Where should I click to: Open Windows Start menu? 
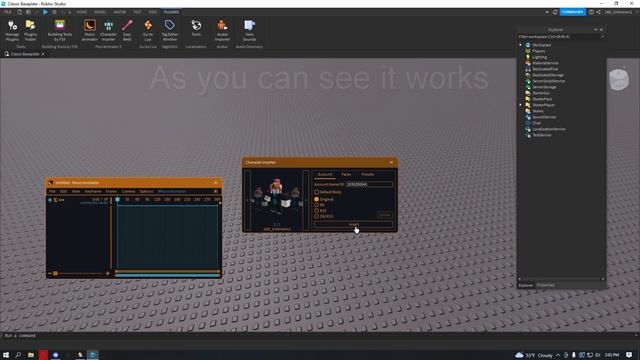(x=6, y=355)
